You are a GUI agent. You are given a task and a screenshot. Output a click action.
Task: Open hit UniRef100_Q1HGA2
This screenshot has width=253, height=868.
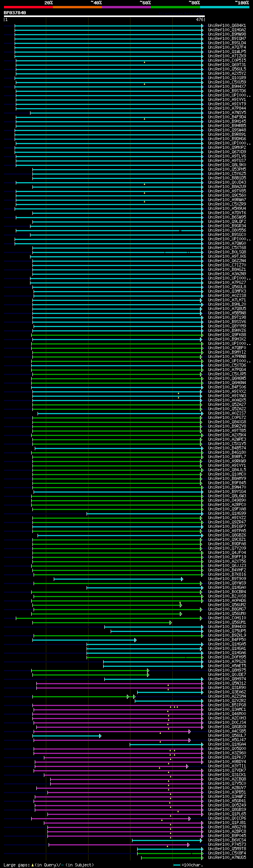pos(227,30)
